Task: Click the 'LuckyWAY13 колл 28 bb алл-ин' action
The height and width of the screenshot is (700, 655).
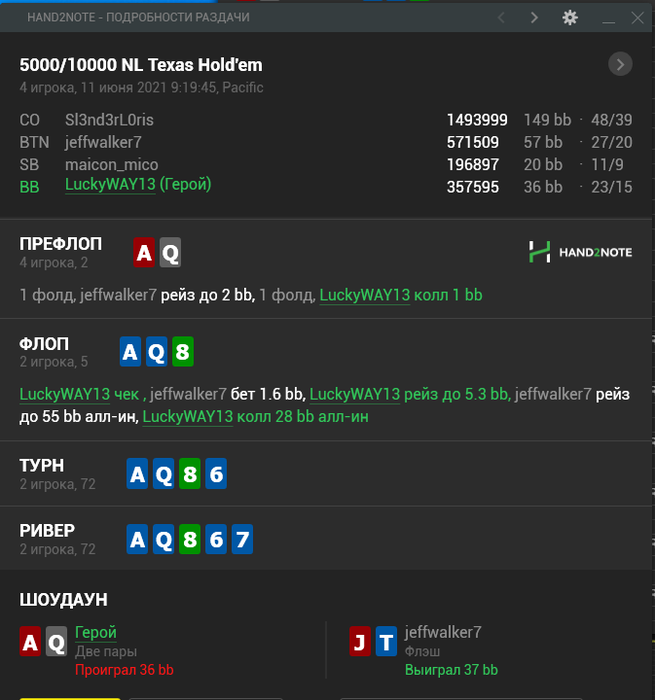Action: 255,417
